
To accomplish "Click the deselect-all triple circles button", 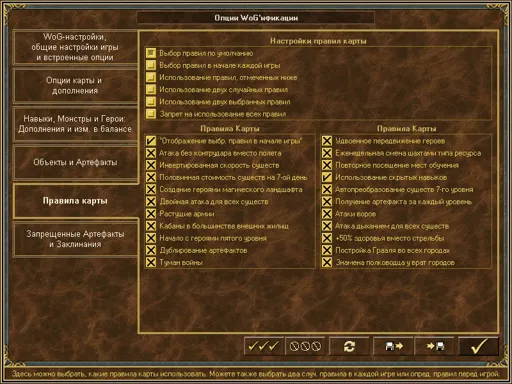I will (x=305, y=346).
